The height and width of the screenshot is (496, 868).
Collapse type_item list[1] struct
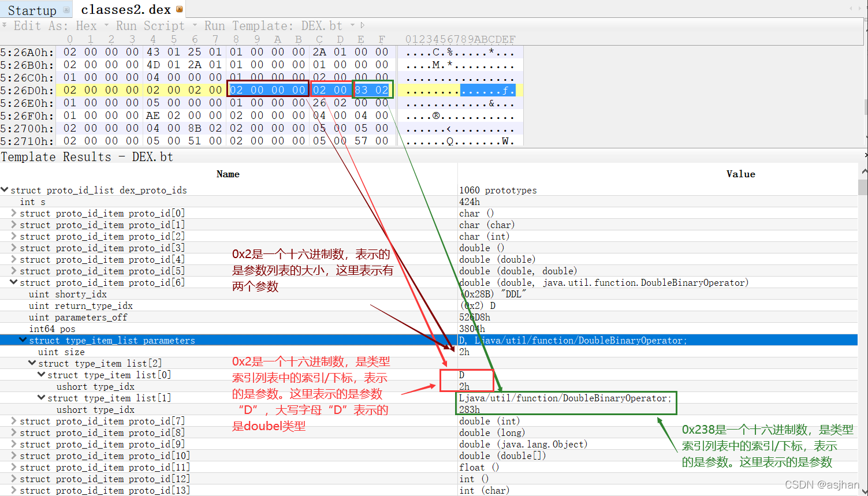[42, 398]
